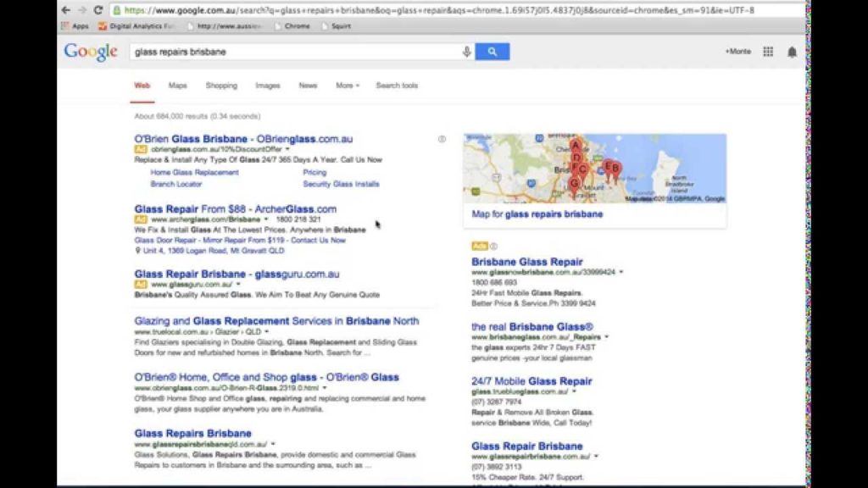Viewport: 868px width, 488px height.
Task: Expand the arrow next to the www.glassguru.com.au URL
Action: [x=238, y=285]
